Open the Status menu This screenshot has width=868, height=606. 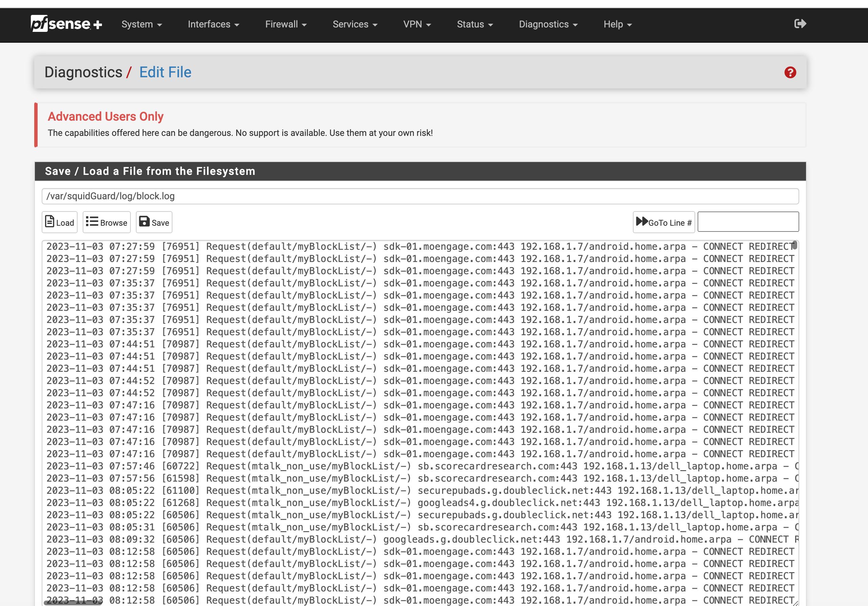point(475,24)
